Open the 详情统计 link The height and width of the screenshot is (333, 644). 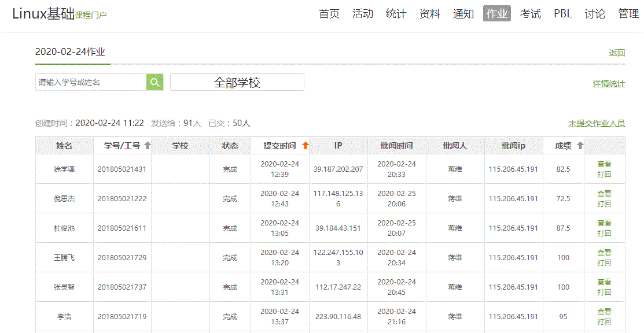(609, 84)
